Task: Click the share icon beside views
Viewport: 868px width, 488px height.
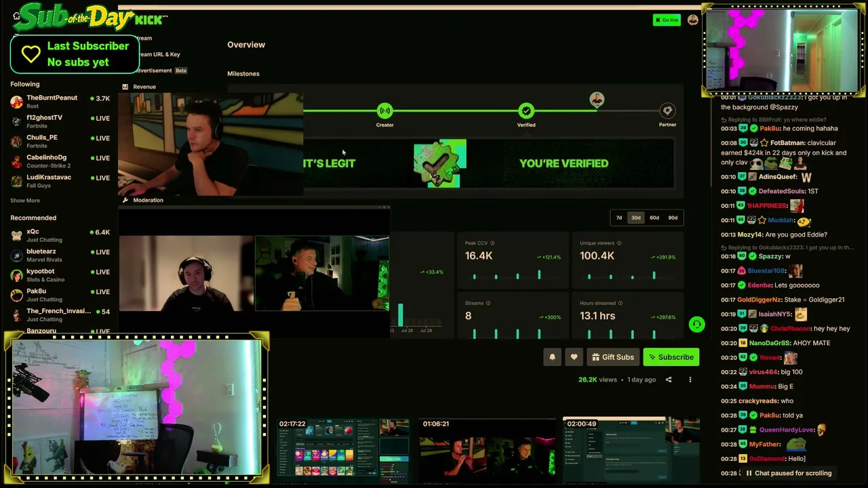Action: [669, 380]
